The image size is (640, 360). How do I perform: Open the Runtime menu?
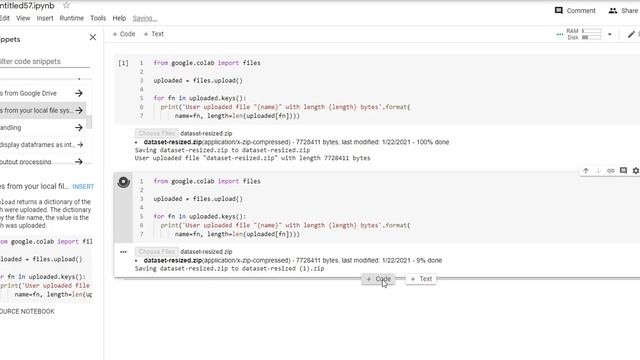coord(71,18)
